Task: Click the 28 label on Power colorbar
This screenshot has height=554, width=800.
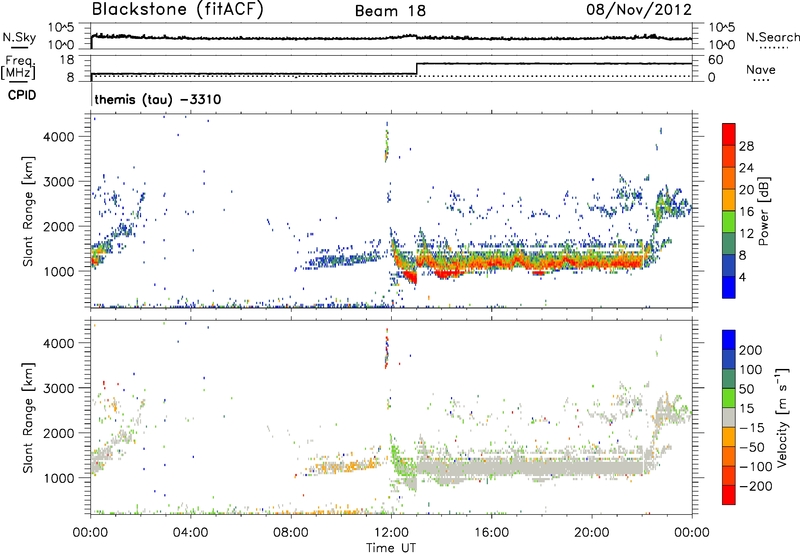Action: (x=746, y=146)
